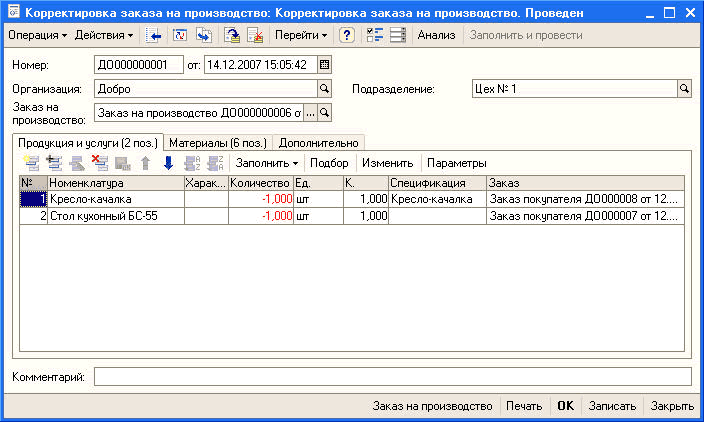The height and width of the screenshot is (422, 704).
Task: Click Заказ на производство bottom button
Action: (432, 406)
